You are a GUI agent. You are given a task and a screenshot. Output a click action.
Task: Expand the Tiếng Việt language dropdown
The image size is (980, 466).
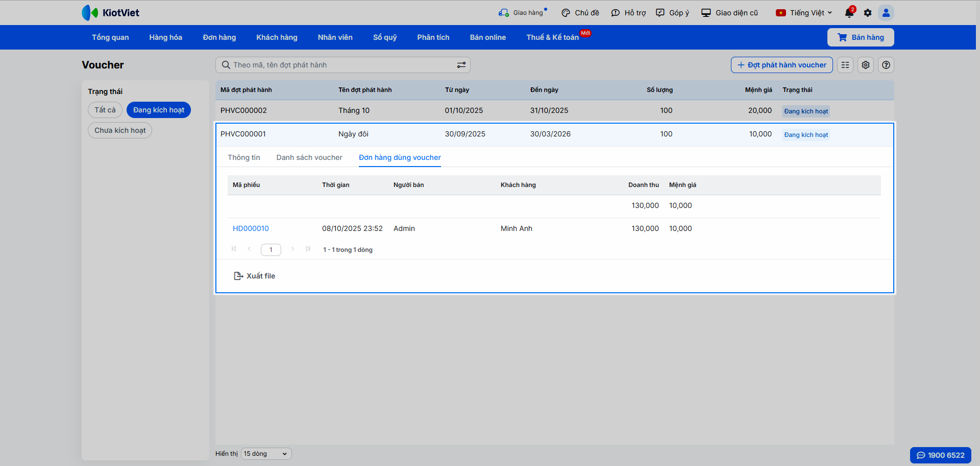click(804, 13)
